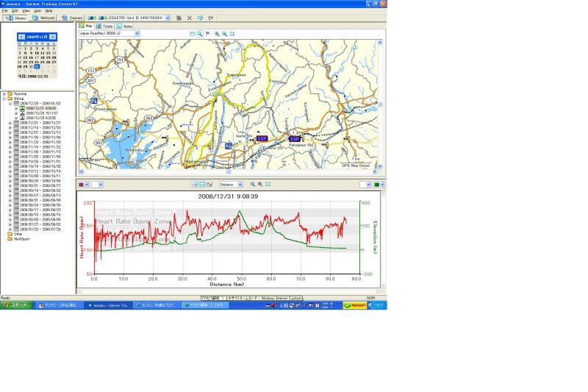Collapse the 2008/12/28 - 2009/01/03 week
The width and height of the screenshot is (588, 392).
coord(10,103)
